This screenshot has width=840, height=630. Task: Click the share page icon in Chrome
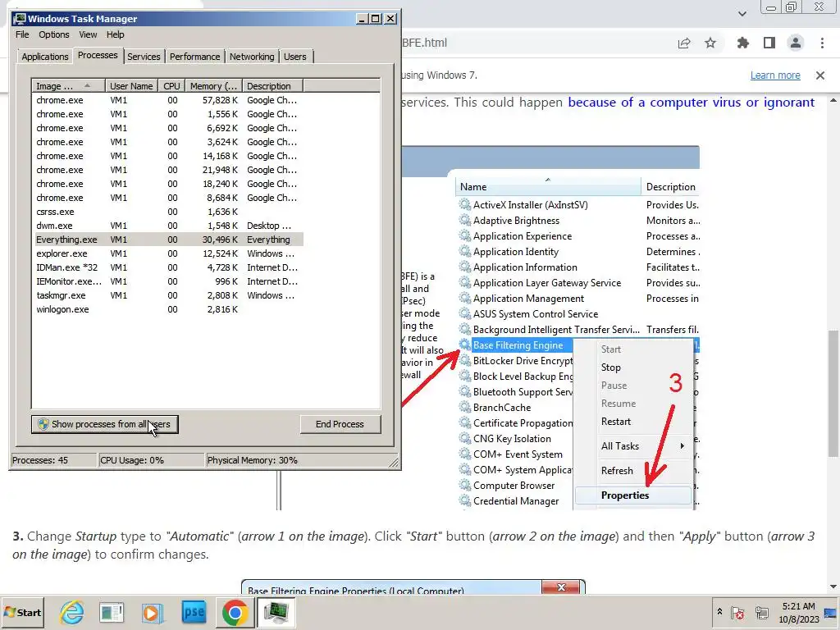(684, 43)
